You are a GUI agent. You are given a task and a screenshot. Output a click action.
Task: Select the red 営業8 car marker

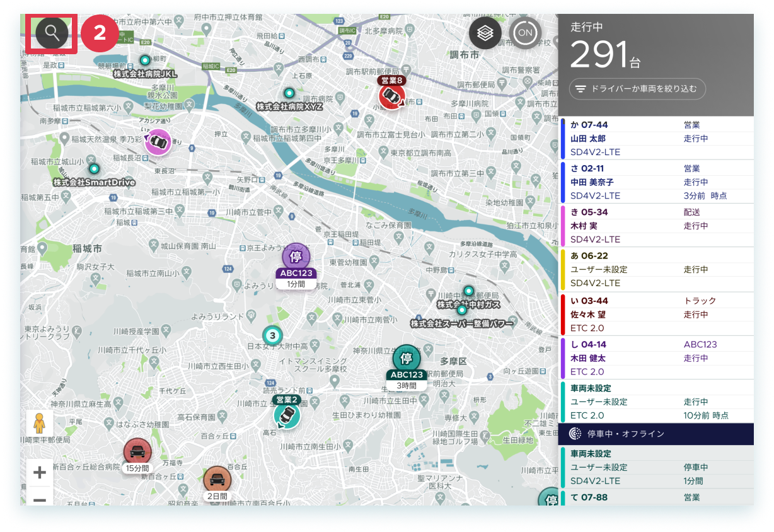coord(392,96)
